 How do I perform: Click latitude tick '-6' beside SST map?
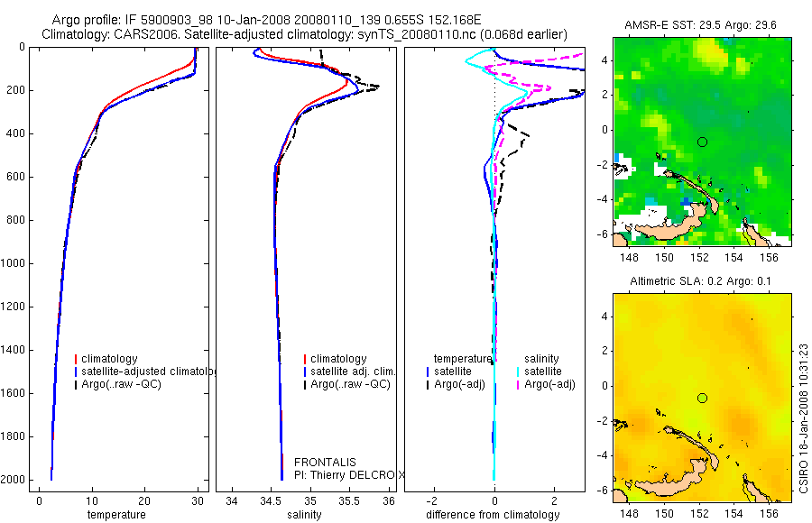point(602,234)
